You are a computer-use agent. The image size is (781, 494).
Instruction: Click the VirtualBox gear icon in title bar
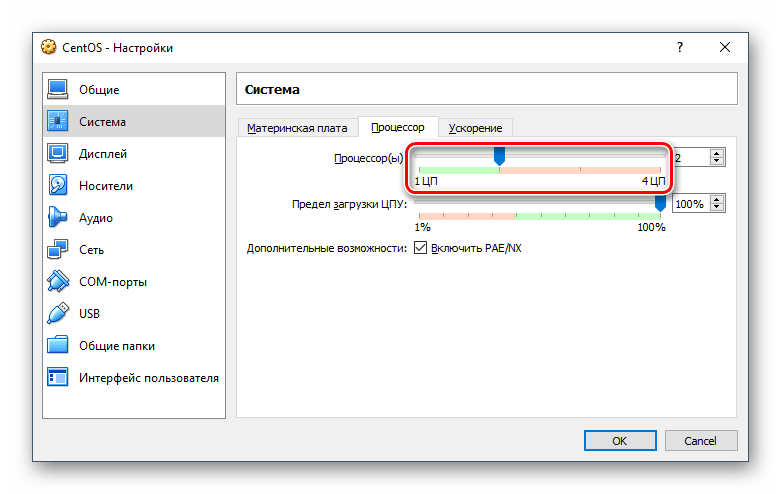[x=49, y=47]
